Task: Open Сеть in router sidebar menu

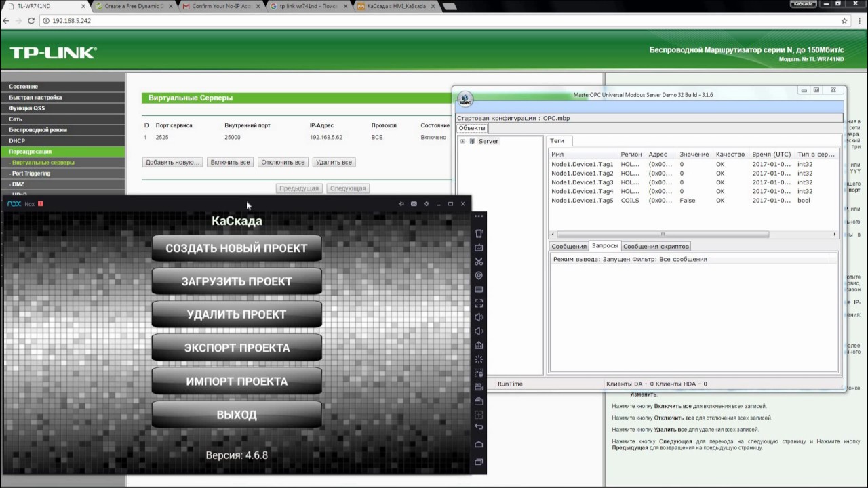Action: click(x=62, y=119)
